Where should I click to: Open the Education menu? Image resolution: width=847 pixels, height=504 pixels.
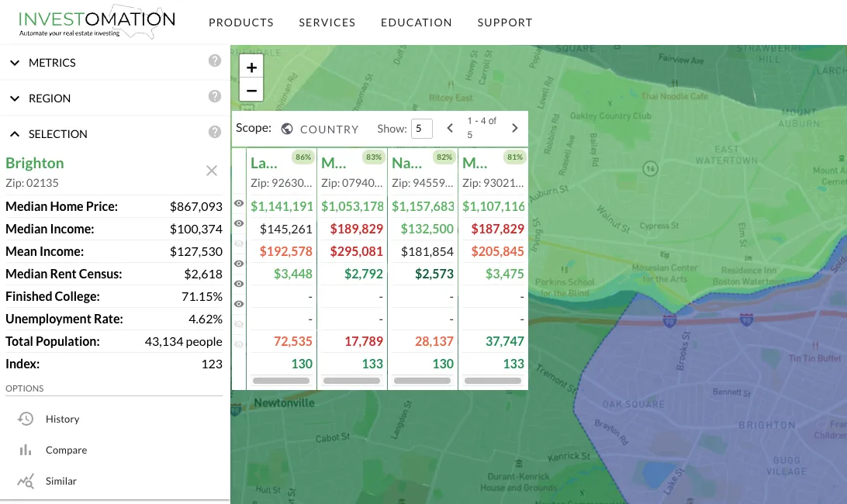tap(416, 22)
